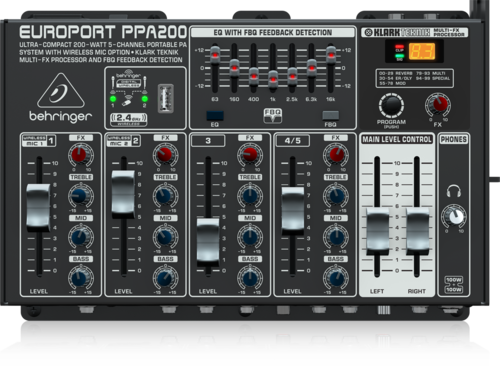Image resolution: width=500 pixels, height=366 pixels.
Task: Click the FBQ logo badge
Action: [273, 115]
